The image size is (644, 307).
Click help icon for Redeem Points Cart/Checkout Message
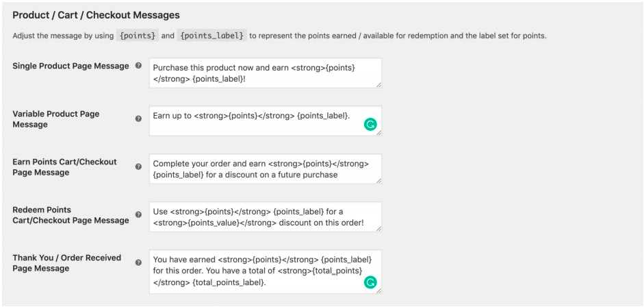click(139, 214)
